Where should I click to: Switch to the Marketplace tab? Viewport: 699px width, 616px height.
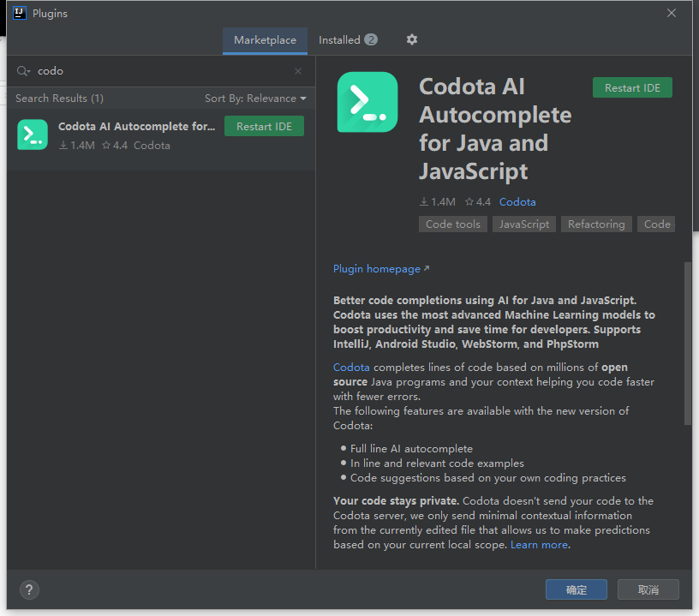(x=265, y=39)
